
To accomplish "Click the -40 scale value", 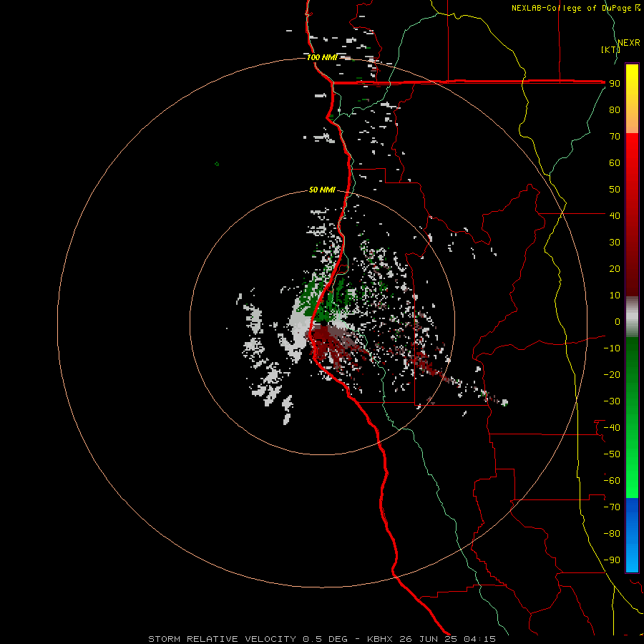I will 612,428.
